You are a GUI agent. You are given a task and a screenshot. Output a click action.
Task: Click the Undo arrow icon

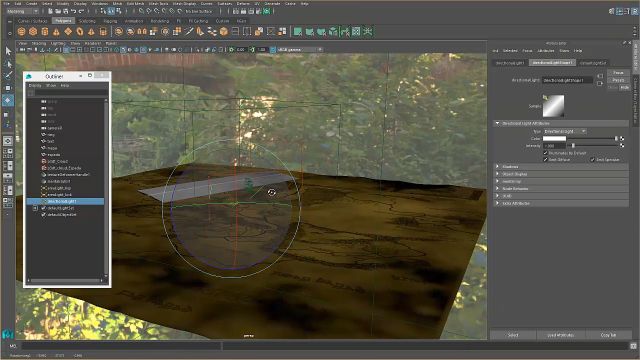point(74,11)
